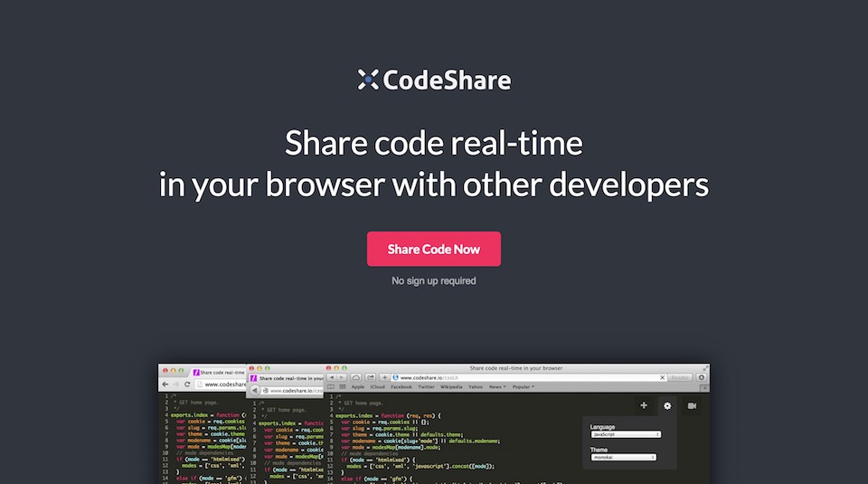Click the plus icon in the editor toolbar

pyautogui.click(x=644, y=405)
